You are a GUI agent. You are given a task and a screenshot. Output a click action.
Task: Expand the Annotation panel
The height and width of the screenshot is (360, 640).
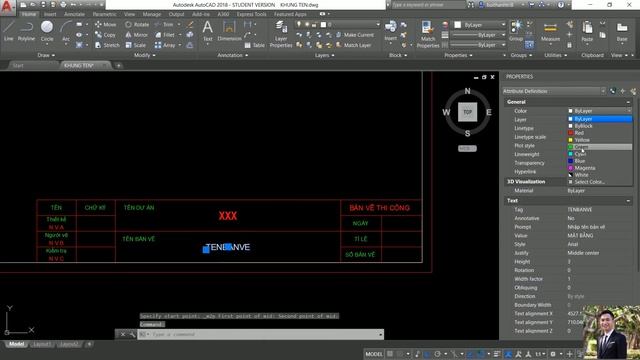point(233,55)
